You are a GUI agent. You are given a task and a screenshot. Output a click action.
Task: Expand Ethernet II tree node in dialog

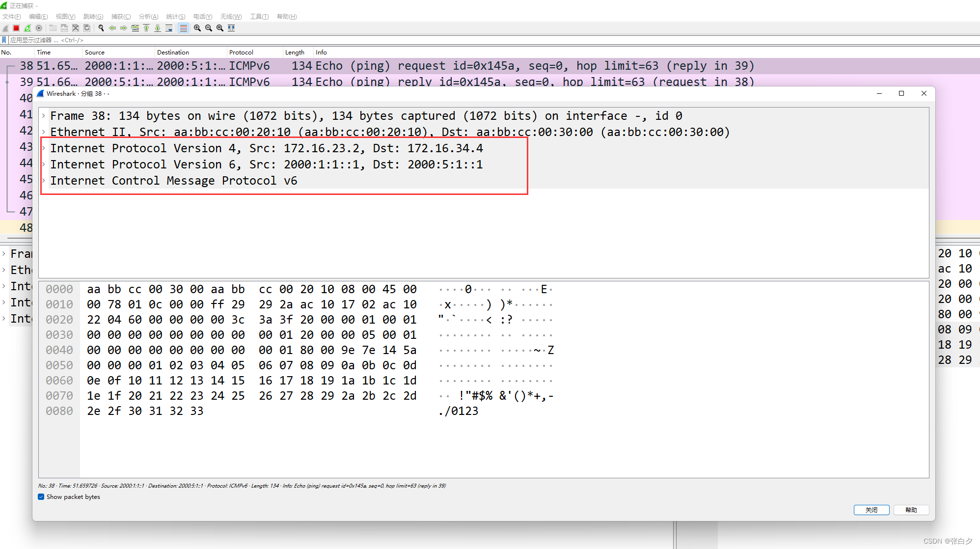point(44,132)
